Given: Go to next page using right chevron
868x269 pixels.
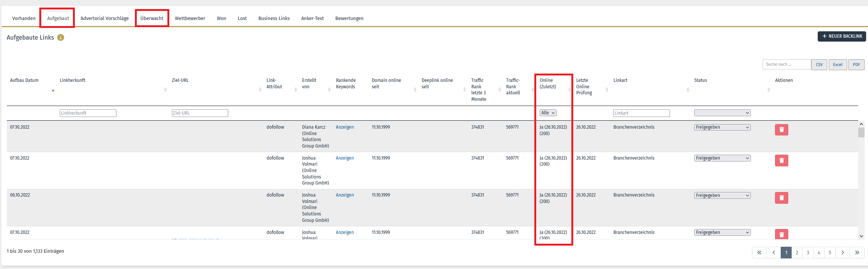Looking at the screenshot, I should pyautogui.click(x=843, y=252).
